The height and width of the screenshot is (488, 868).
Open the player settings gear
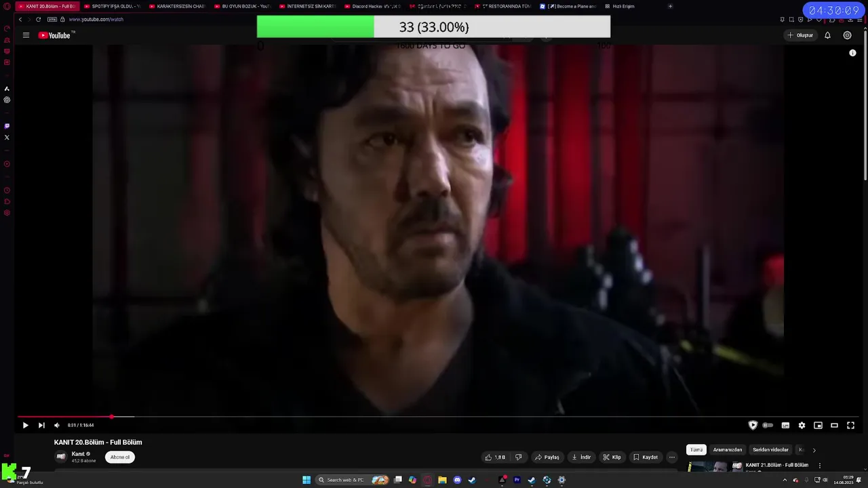coord(802,425)
